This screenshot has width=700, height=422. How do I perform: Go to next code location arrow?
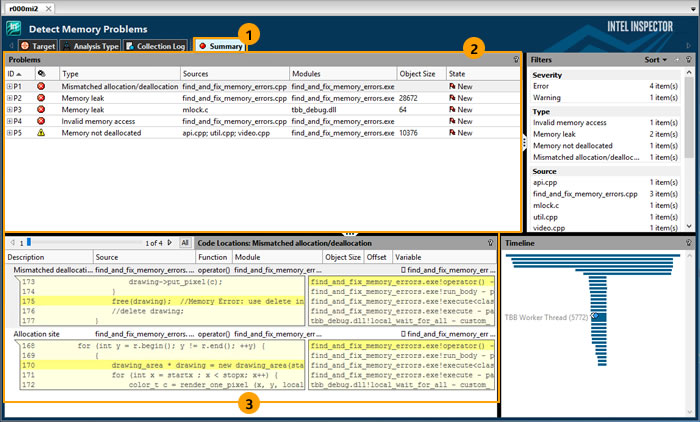pos(170,243)
